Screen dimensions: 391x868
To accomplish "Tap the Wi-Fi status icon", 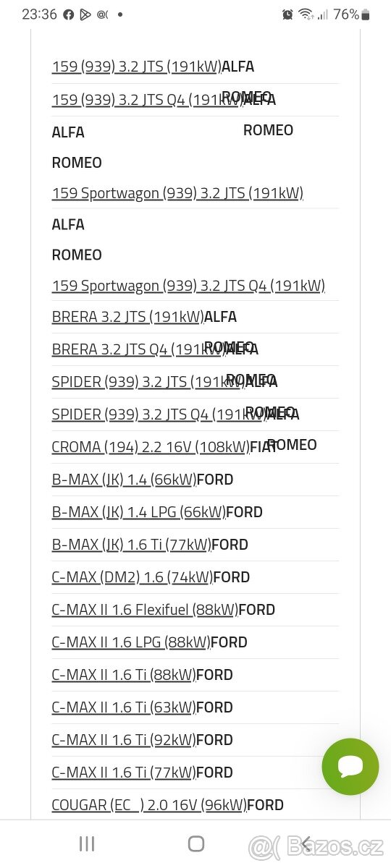I will tap(306, 14).
